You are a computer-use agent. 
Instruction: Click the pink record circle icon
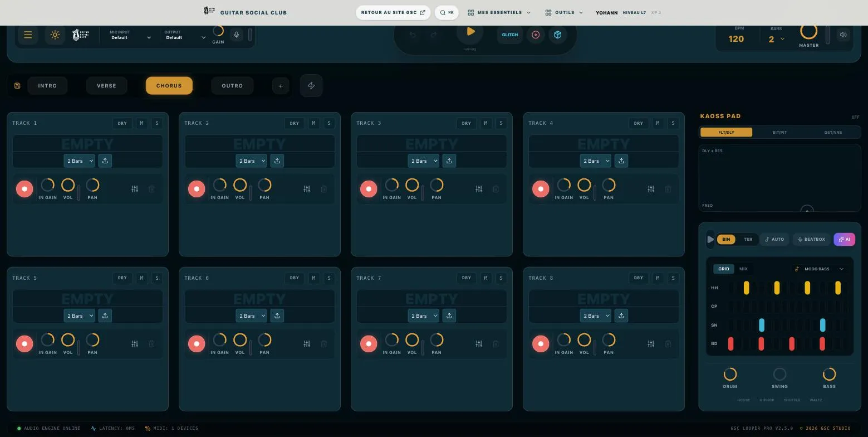pyautogui.click(x=536, y=35)
